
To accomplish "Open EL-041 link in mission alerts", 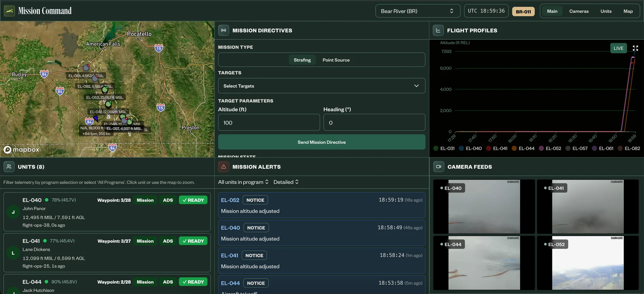I will pos(229,255).
